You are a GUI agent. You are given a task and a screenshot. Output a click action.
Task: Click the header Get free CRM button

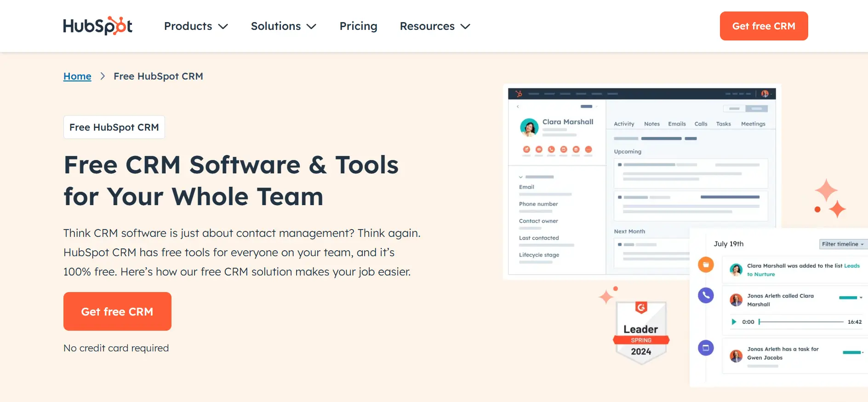click(764, 26)
